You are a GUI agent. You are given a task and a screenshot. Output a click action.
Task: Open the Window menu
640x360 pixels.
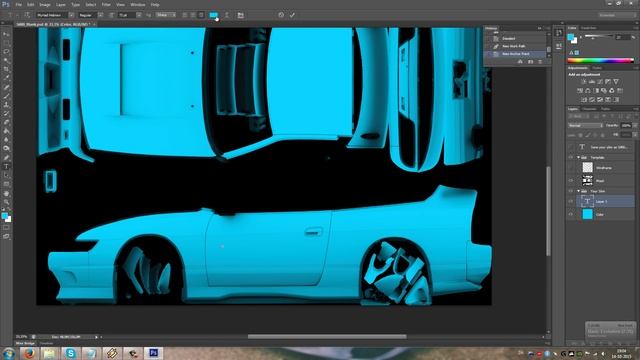coord(138,4)
